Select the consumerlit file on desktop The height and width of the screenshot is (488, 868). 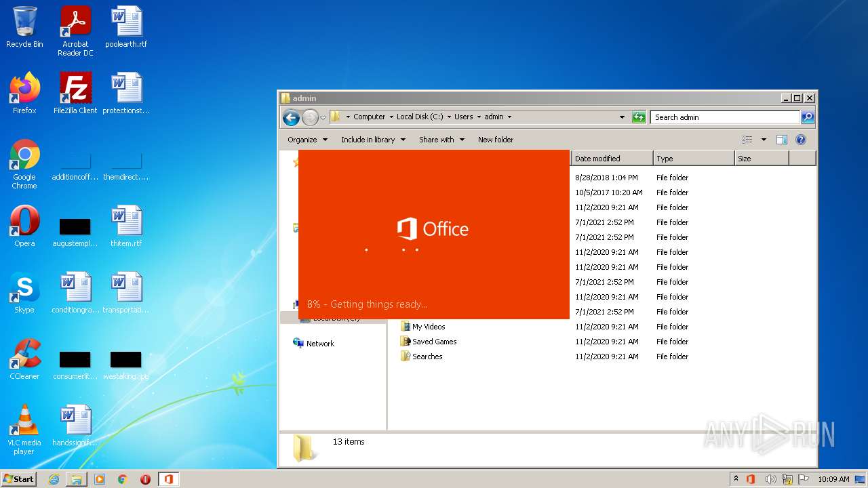click(75, 365)
